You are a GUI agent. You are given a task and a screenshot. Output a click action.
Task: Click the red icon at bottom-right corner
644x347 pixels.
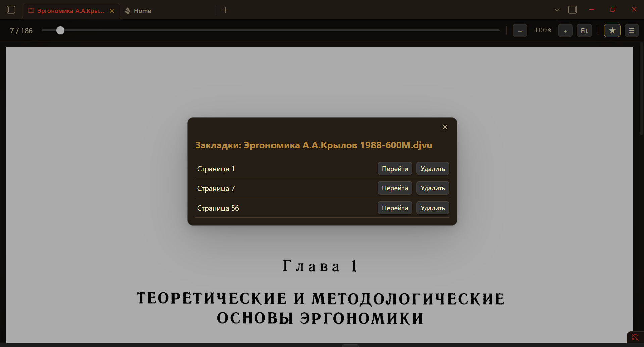point(635,337)
